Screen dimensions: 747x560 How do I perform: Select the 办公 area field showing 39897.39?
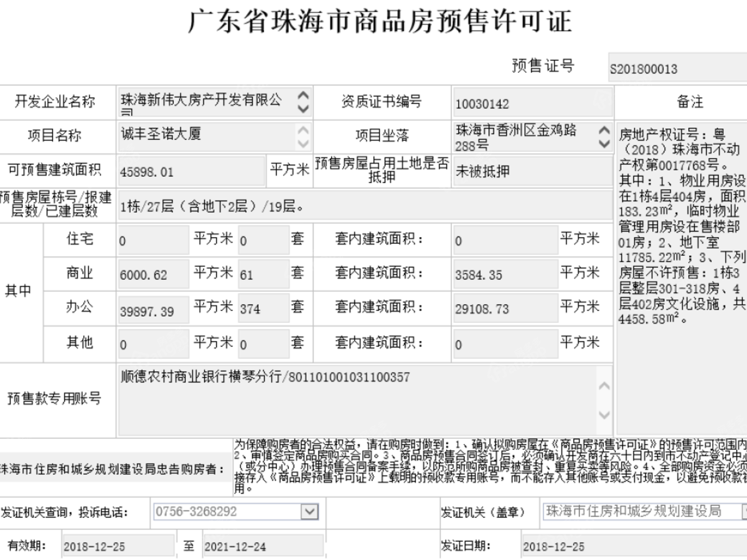[x=153, y=309]
